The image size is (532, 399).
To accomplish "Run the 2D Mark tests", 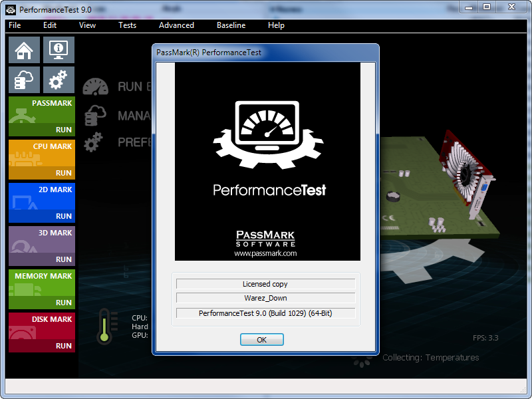I will (63, 216).
